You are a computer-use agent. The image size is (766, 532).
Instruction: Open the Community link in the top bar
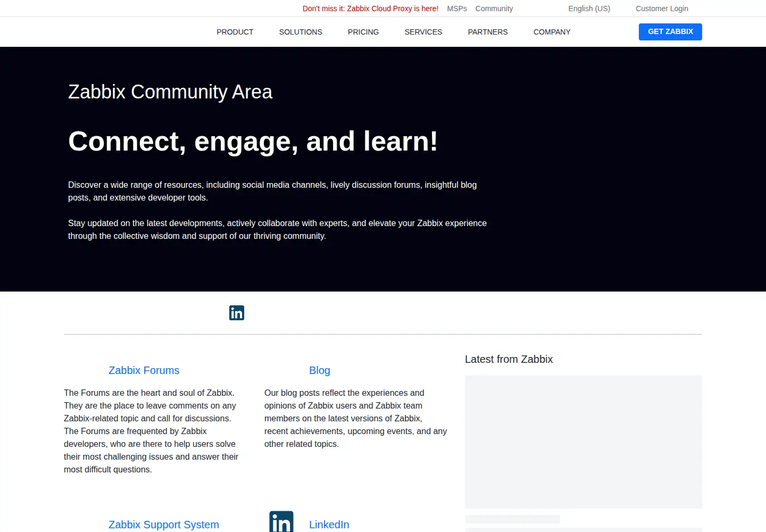click(494, 9)
